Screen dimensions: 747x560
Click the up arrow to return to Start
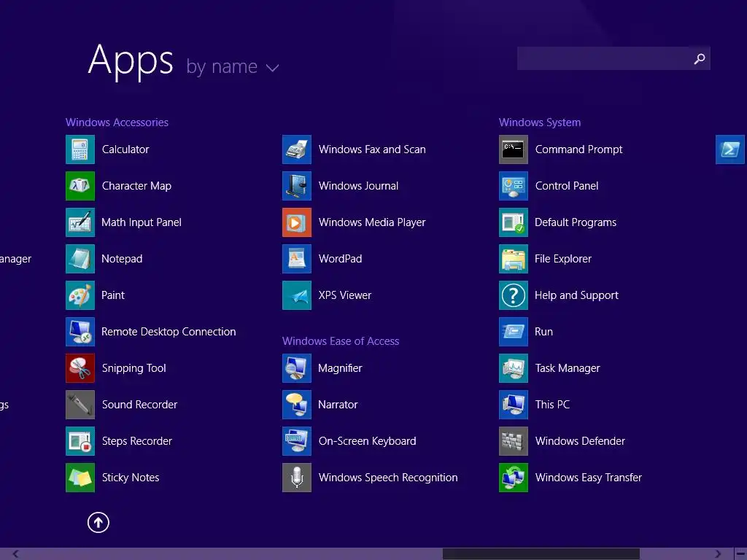pyautogui.click(x=98, y=522)
